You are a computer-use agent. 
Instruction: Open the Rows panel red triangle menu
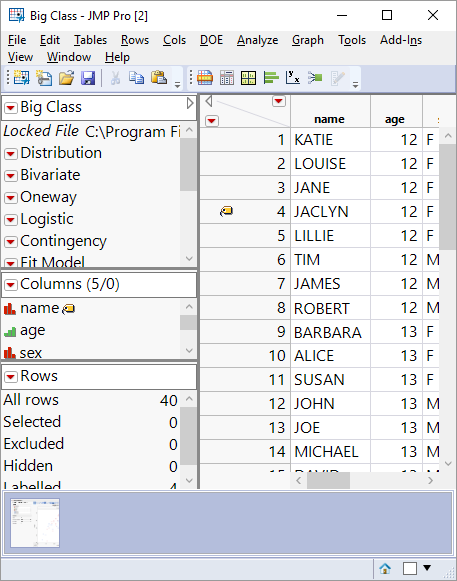[x=11, y=377]
